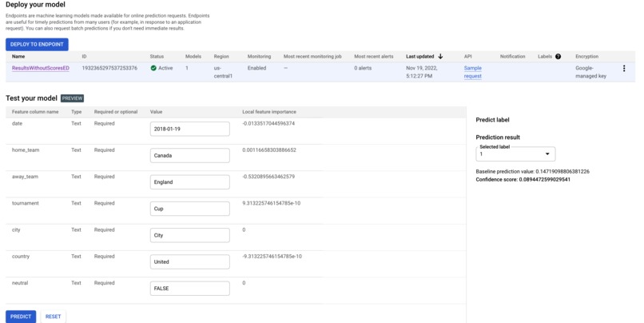The width and height of the screenshot is (644, 323).
Task: Click the Feature column name header
Action: pyautogui.click(x=35, y=112)
